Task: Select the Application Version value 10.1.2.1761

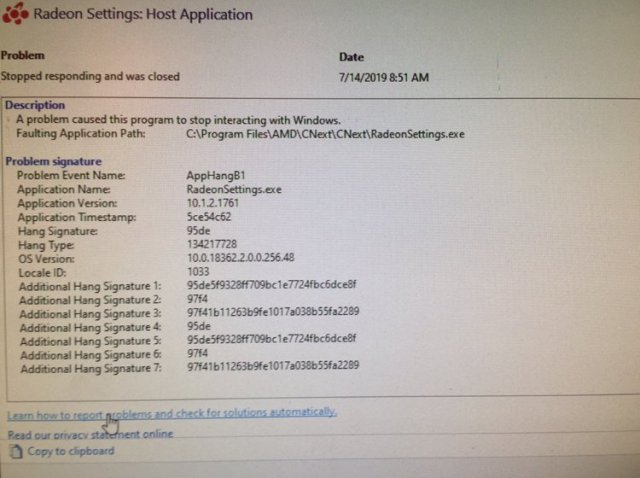Action: (x=217, y=201)
